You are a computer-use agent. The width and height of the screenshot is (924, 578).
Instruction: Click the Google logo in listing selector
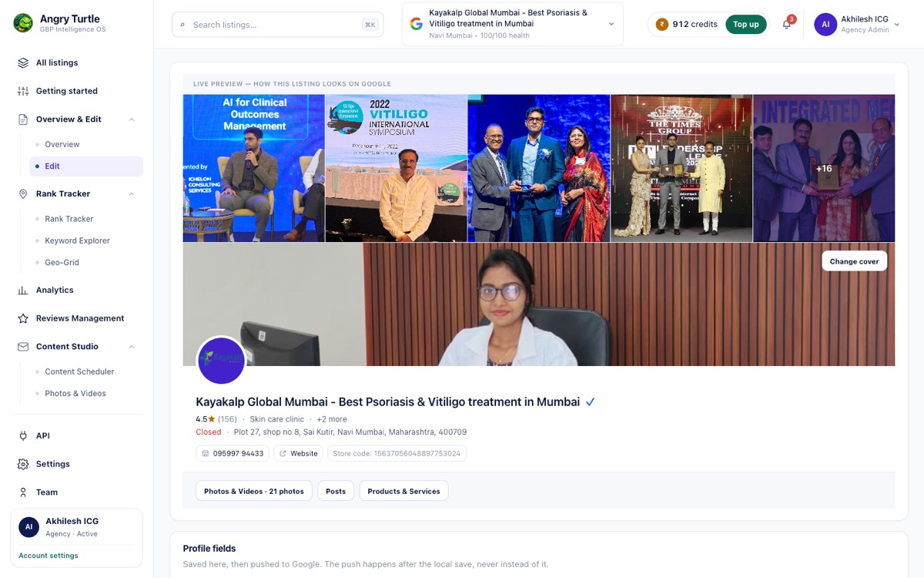coord(417,24)
